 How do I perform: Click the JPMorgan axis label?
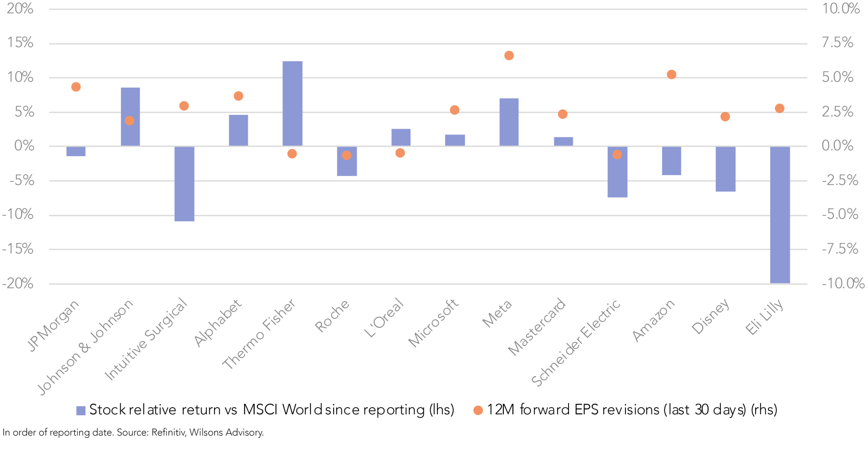53,325
